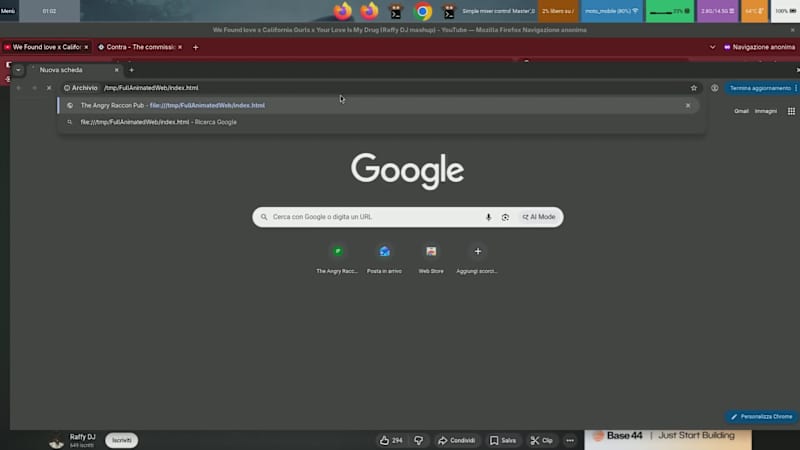Start voice search with the microphone icon

[488, 217]
